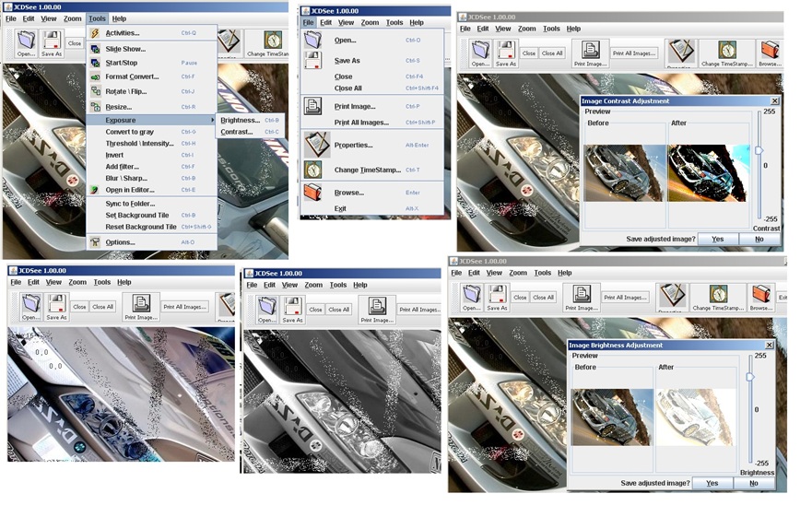Screen dimensions: 812x505
Task: Close the Image Contrast Adjustment dialog
Action: point(775,101)
